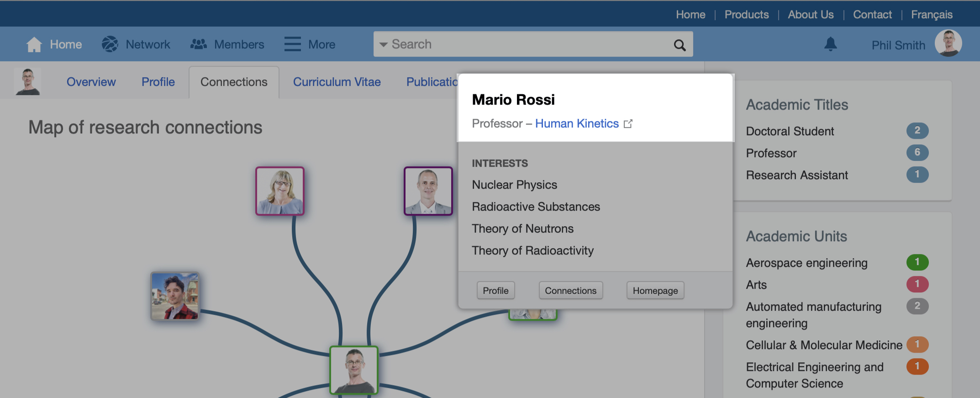Screen dimensions: 980x398
Task: Expand the search scope dropdown arrow
Action: tap(383, 44)
